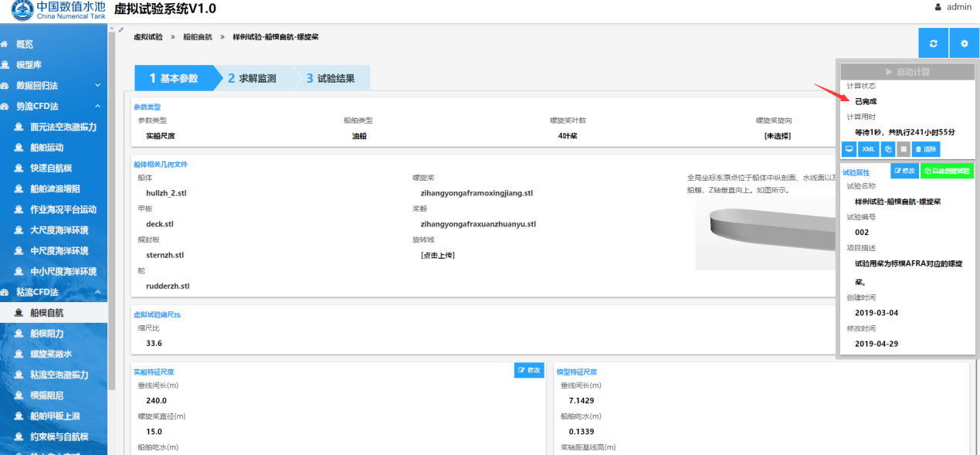Click the 清除 trash button
Screen dimensions: 980x455
click(925, 149)
